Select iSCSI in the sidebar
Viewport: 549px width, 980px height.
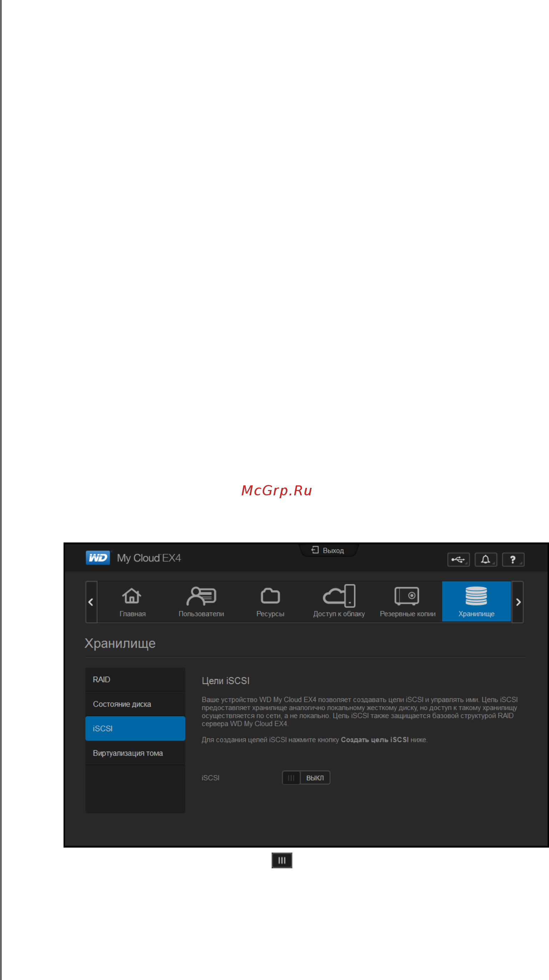click(x=135, y=728)
